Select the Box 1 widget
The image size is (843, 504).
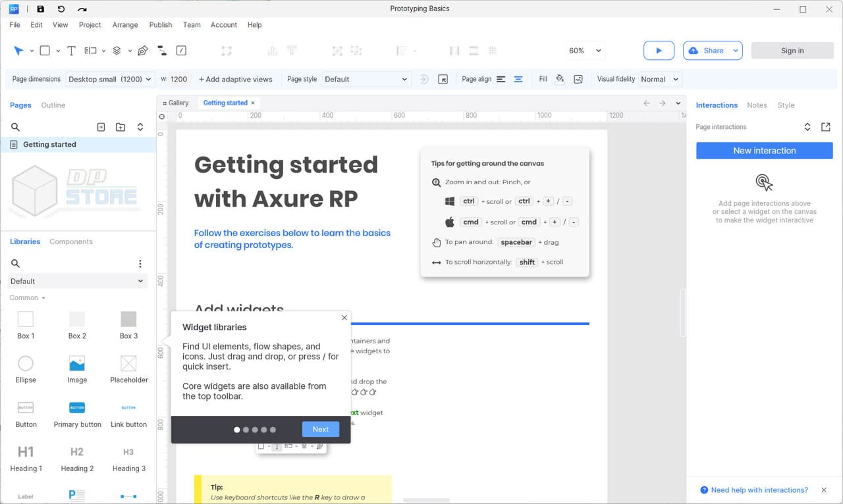pyautogui.click(x=26, y=326)
